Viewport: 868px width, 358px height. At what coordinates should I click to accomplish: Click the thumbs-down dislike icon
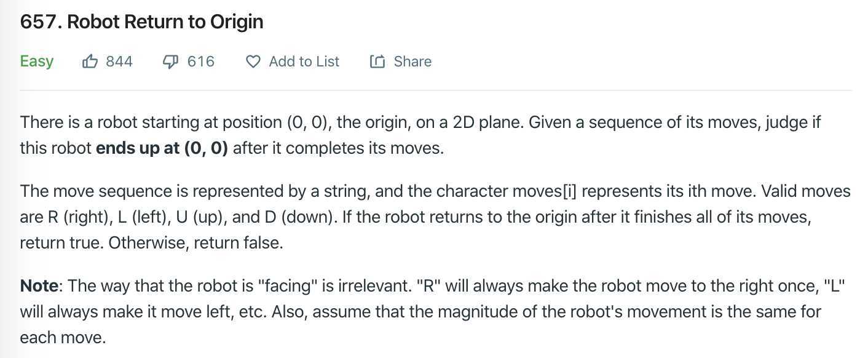170,62
